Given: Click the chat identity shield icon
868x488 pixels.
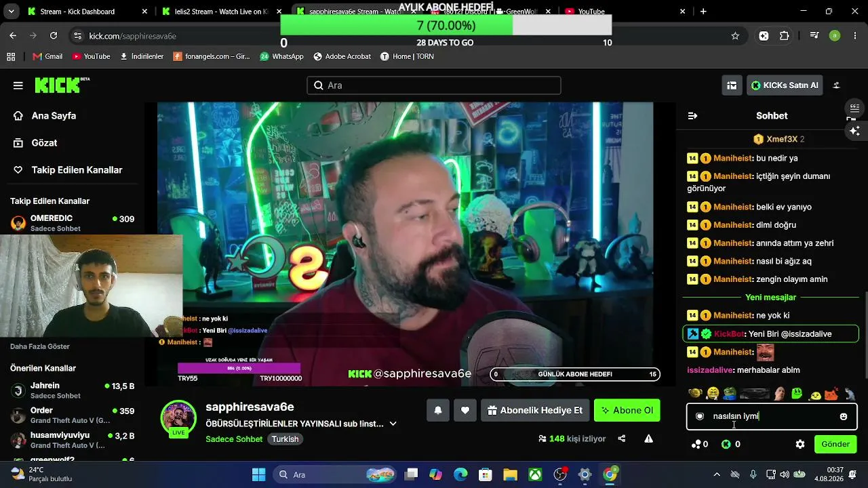Looking at the screenshot, I should pos(700,416).
